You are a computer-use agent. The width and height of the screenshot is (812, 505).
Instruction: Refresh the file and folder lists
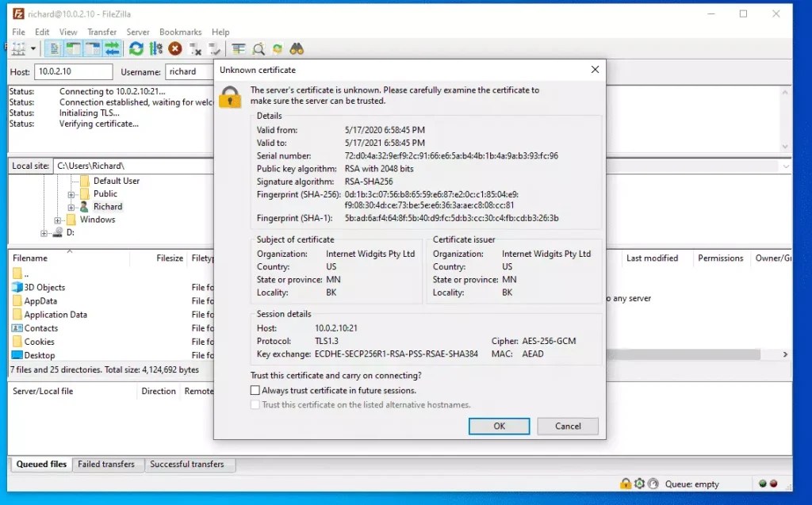click(136, 49)
